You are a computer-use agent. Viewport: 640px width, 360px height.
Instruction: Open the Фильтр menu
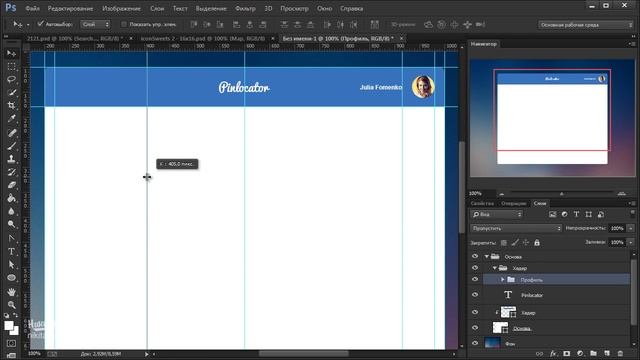(245, 8)
